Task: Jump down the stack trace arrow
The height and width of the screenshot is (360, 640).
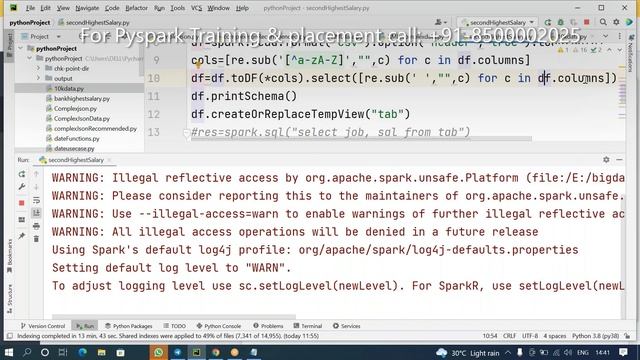Action: (36, 187)
